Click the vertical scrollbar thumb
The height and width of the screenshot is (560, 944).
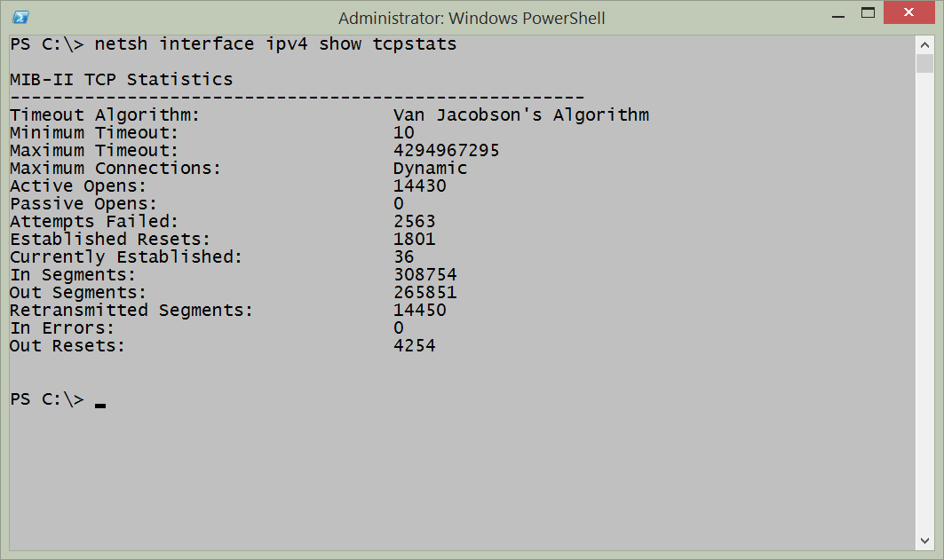(x=924, y=64)
